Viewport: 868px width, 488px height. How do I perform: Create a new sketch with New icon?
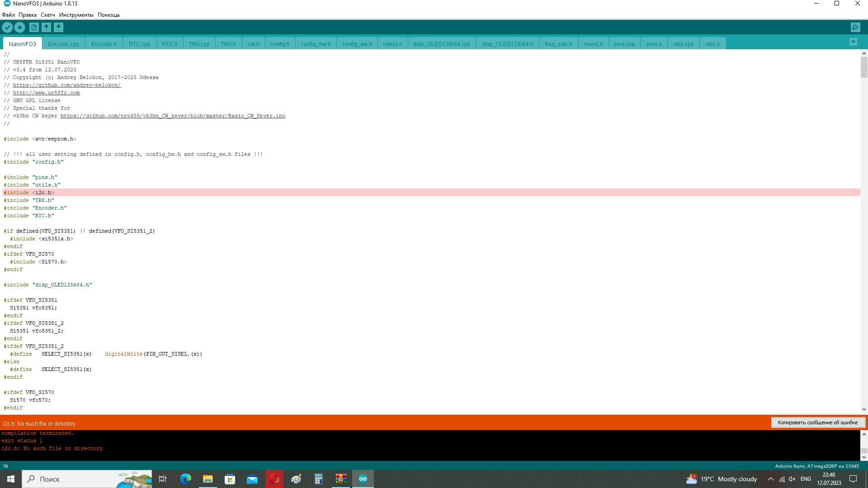click(34, 28)
